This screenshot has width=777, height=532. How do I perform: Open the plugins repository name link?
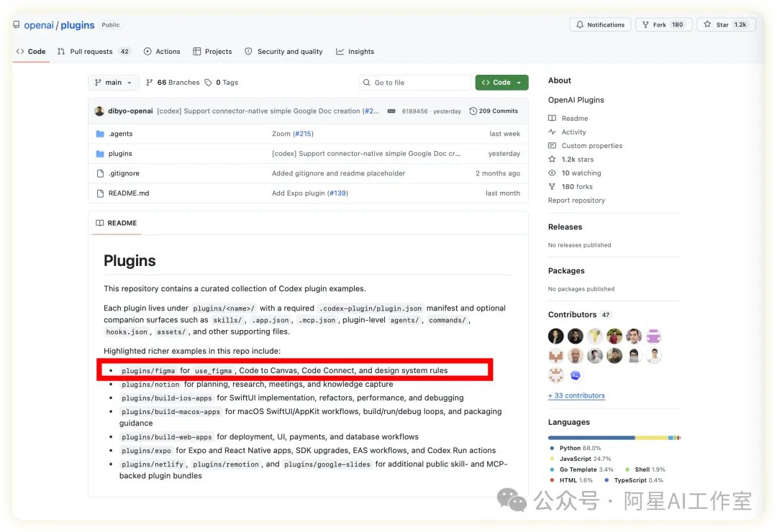pos(77,25)
